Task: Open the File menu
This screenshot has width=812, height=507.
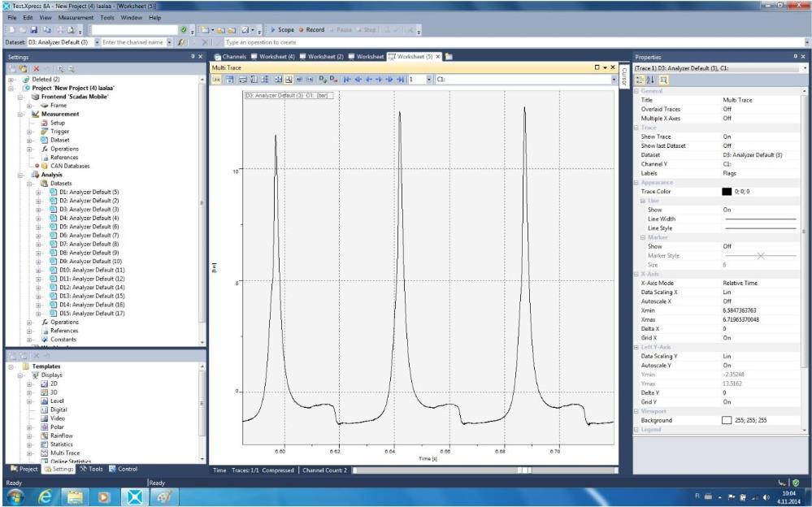Action: tap(12, 18)
